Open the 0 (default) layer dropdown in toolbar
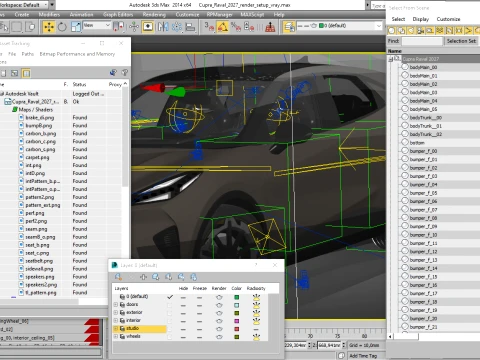The image size is (480, 360). (379, 26)
